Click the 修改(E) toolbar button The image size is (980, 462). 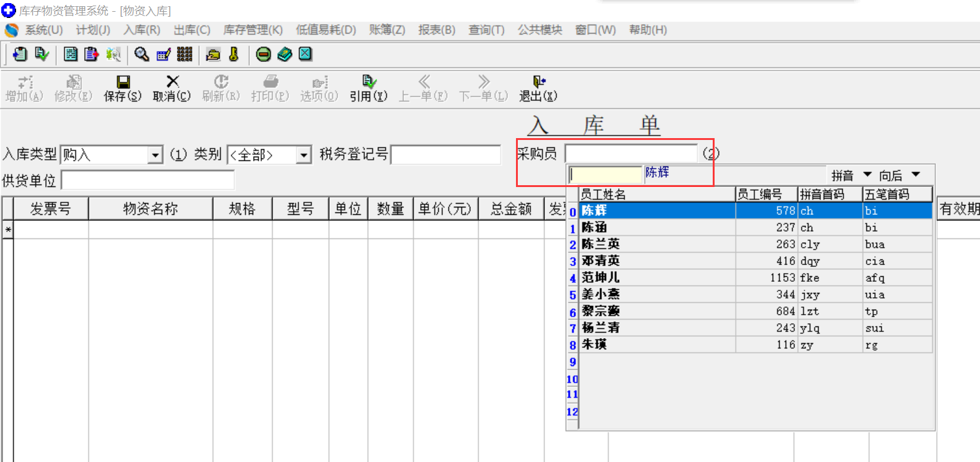[x=74, y=89]
